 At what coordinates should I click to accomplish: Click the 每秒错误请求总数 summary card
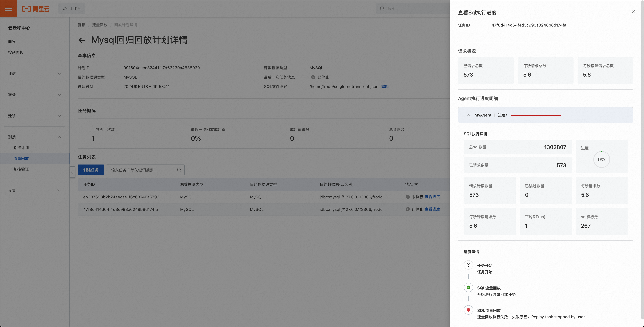click(605, 70)
